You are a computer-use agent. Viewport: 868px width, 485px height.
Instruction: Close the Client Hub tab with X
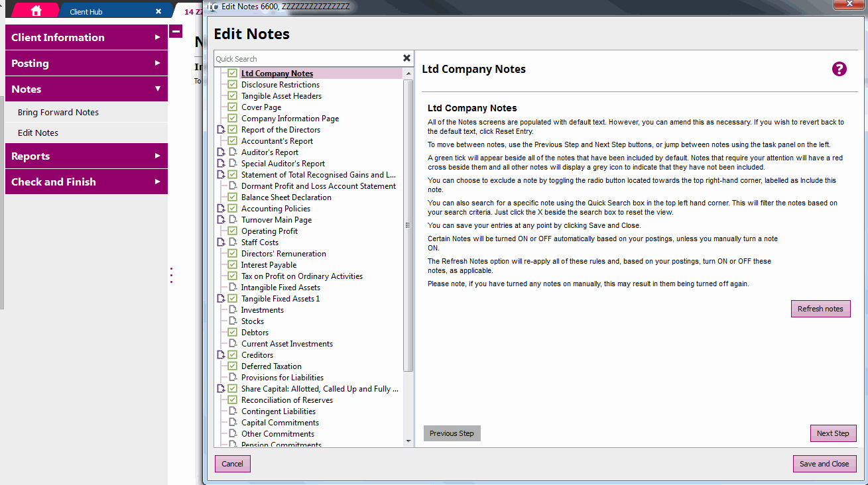[x=158, y=11]
